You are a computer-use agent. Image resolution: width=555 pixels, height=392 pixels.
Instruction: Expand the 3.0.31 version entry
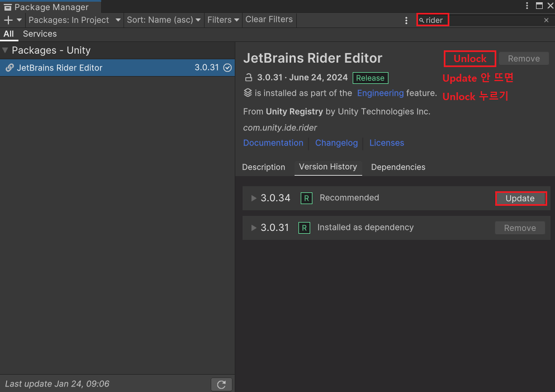click(253, 228)
